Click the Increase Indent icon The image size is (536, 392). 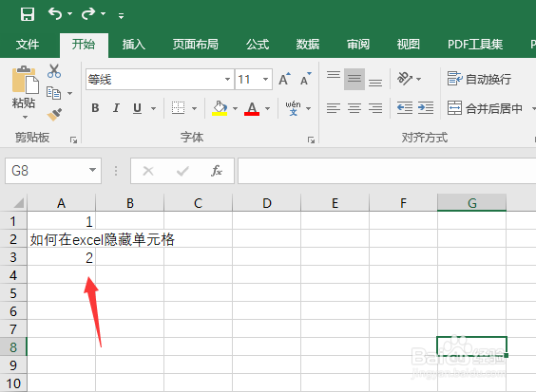click(x=426, y=108)
